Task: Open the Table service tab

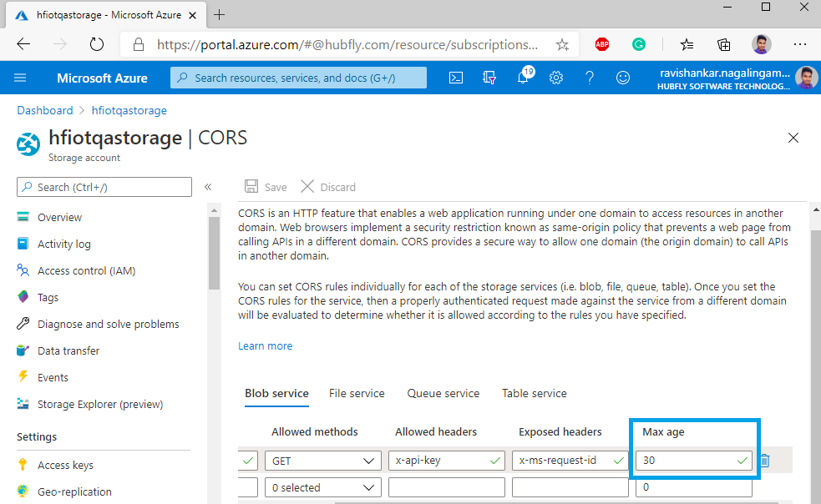Action: (535, 393)
